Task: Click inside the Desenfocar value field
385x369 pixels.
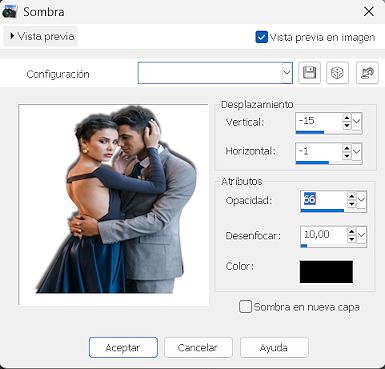Action: coord(323,235)
